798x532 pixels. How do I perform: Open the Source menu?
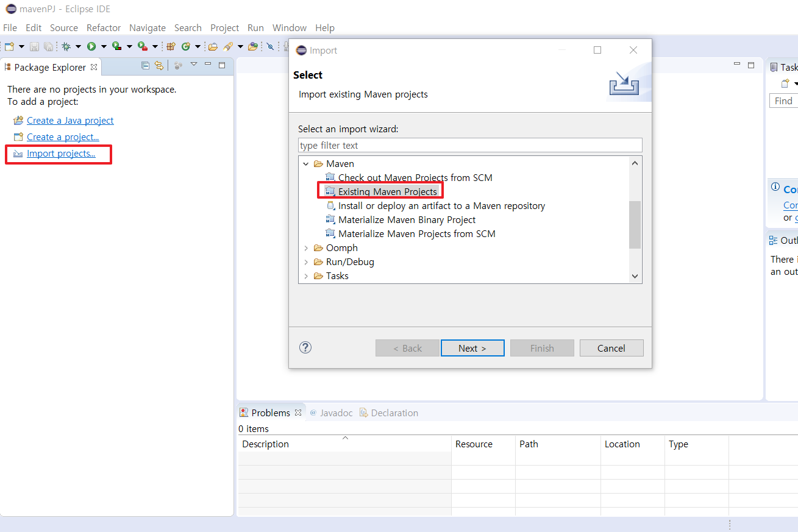pyautogui.click(x=64, y=27)
